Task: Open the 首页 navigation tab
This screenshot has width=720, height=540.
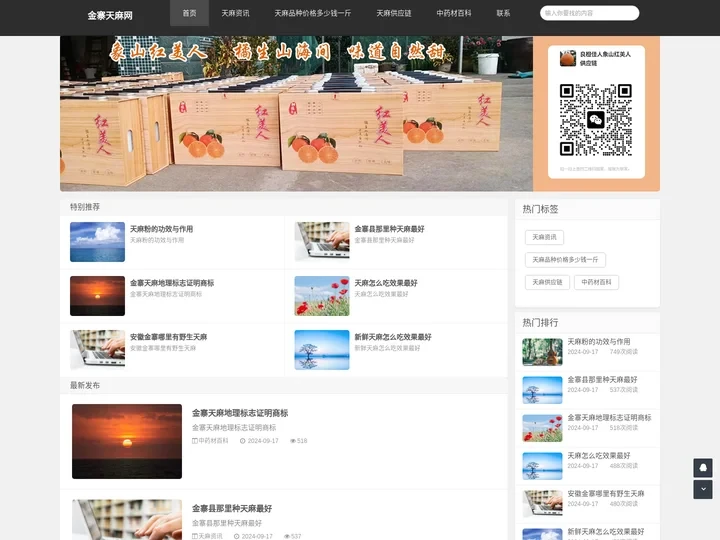Action: tap(189, 13)
